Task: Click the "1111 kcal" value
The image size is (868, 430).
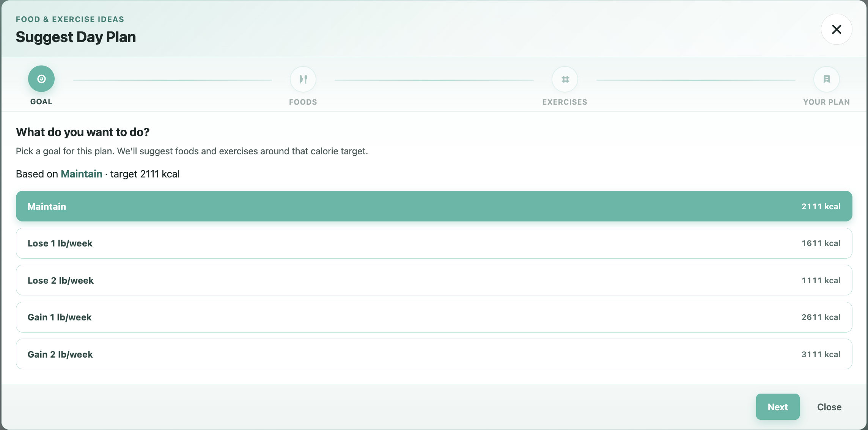Action: (821, 280)
